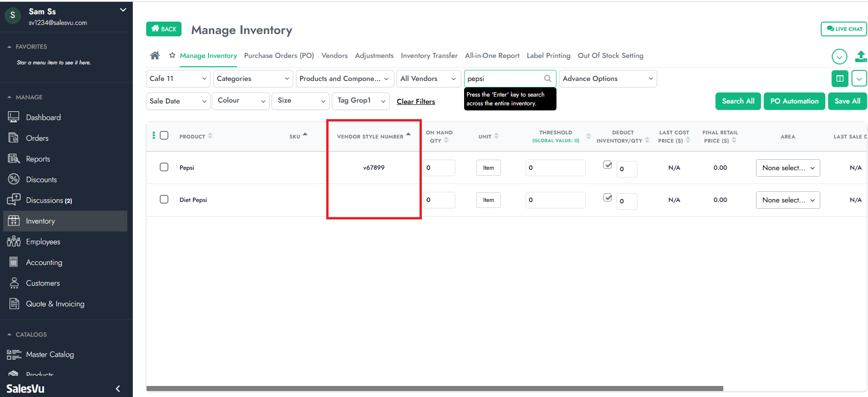The width and height of the screenshot is (868, 397).
Task: Open the three-dot column options menu
Action: [153, 135]
